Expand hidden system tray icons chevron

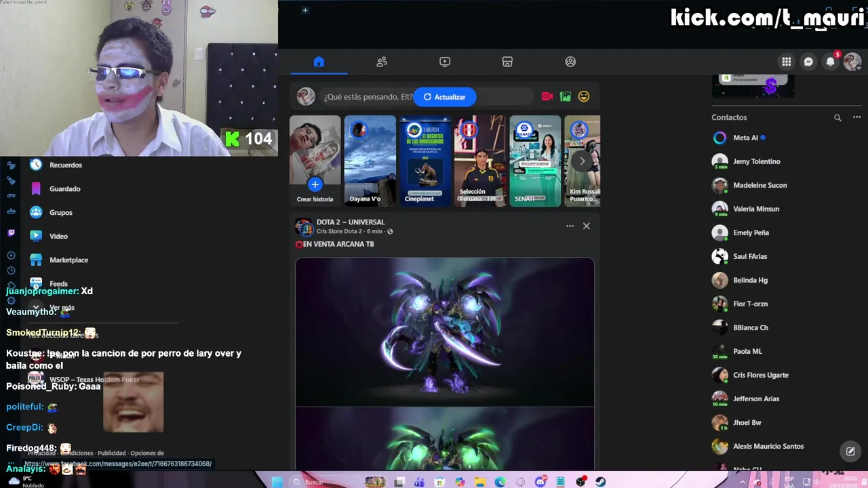[x=743, y=482]
